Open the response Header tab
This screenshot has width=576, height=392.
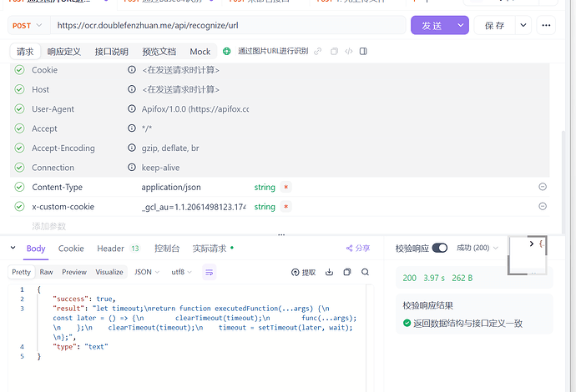[x=119, y=249]
